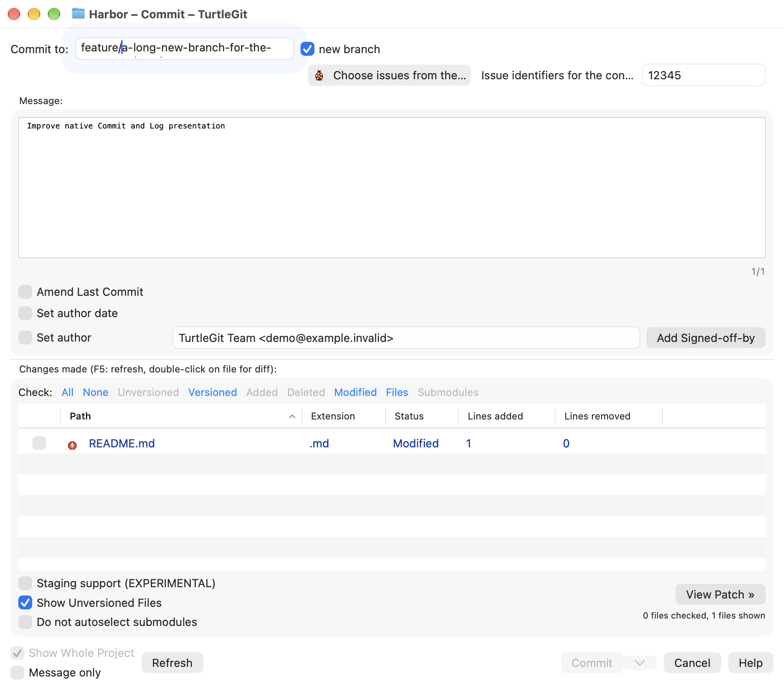Viewport: 784px width, 690px height.
Task: Select None in the Check row
Action: [95, 392]
